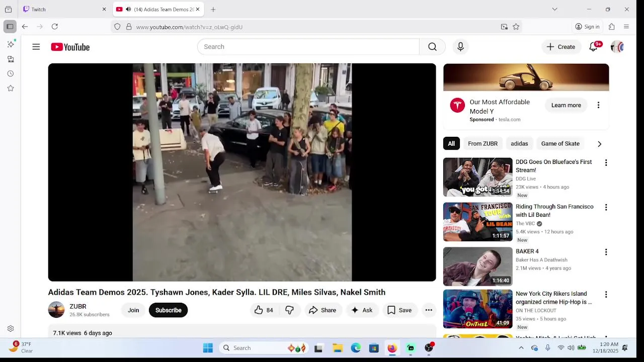Show next filter chips with arrow
This screenshot has width=644, height=362.
[599, 144]
